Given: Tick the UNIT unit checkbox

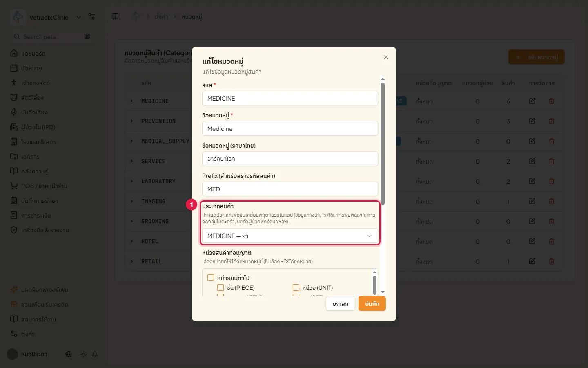Looking at the screenshot, I should click(x=296, y=287).
